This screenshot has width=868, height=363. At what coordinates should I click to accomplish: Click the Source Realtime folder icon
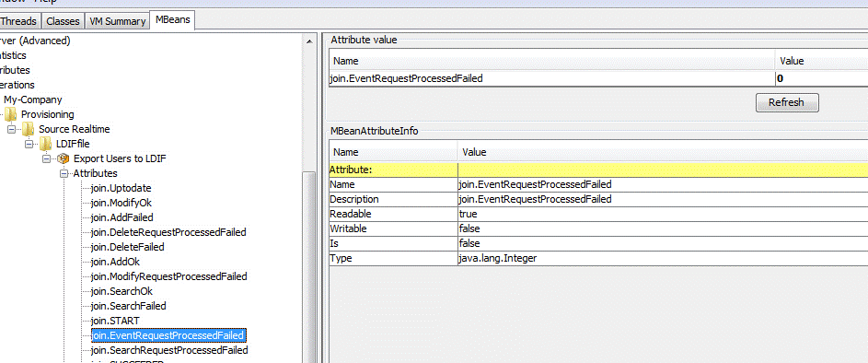click(29, 129)
